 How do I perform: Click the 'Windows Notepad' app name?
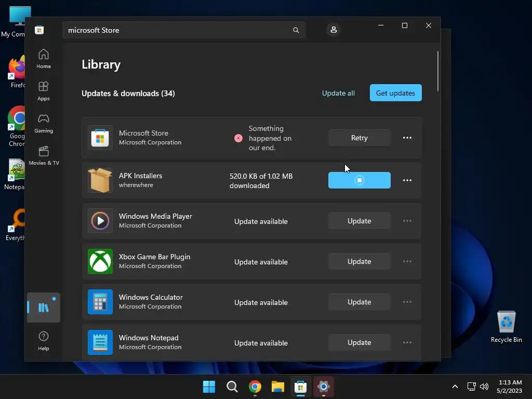click(x=149, y=338)
